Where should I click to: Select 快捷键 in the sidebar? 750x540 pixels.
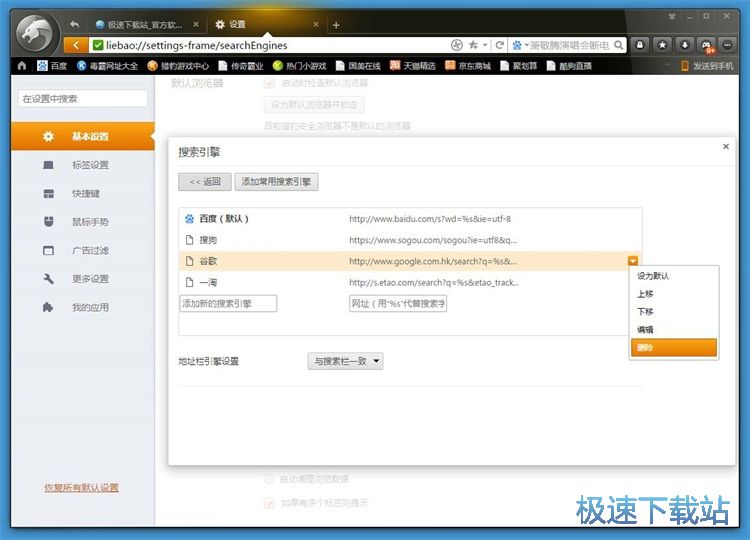click(83, 193)
